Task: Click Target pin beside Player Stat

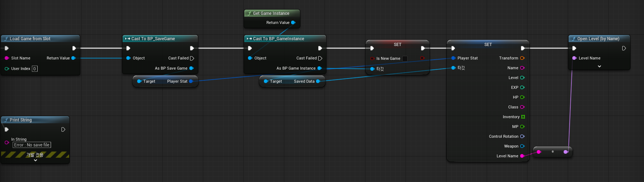Action: (139, 81)
